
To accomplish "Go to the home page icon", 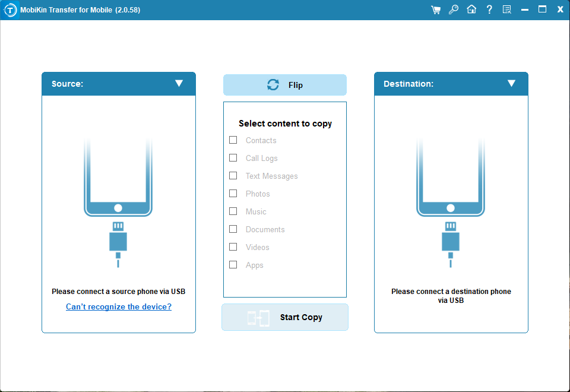I will 471,10.
